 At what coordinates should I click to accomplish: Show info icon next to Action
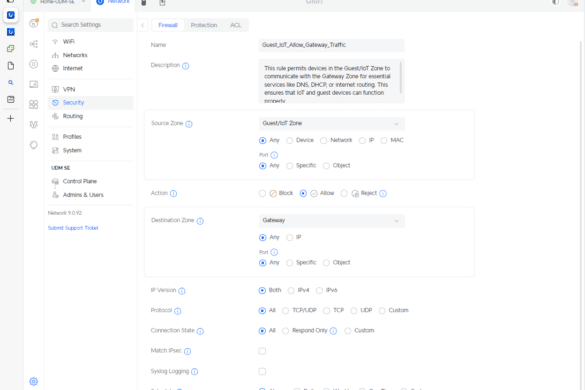[x=173, y=194]
